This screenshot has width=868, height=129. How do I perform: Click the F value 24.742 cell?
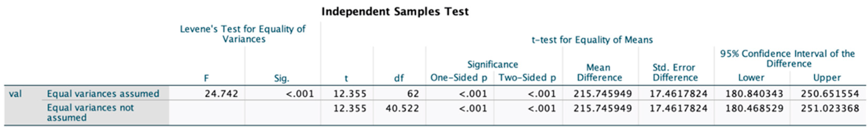(221, 93)
